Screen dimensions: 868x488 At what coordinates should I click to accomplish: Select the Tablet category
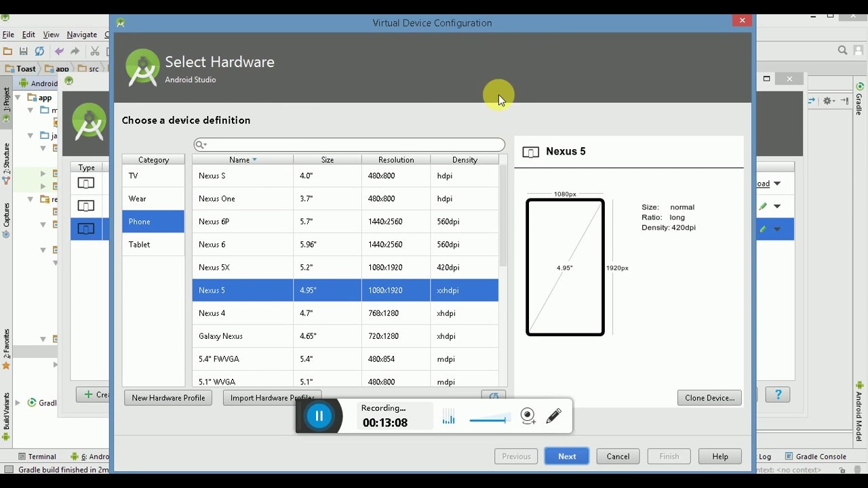[153, 245]
